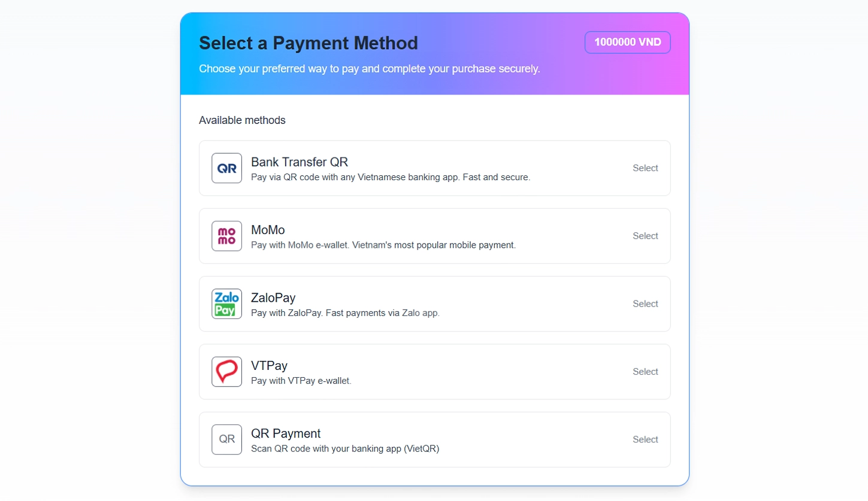Click the VietQR scan description text
The image size is (868, 501).
point(345,449)
